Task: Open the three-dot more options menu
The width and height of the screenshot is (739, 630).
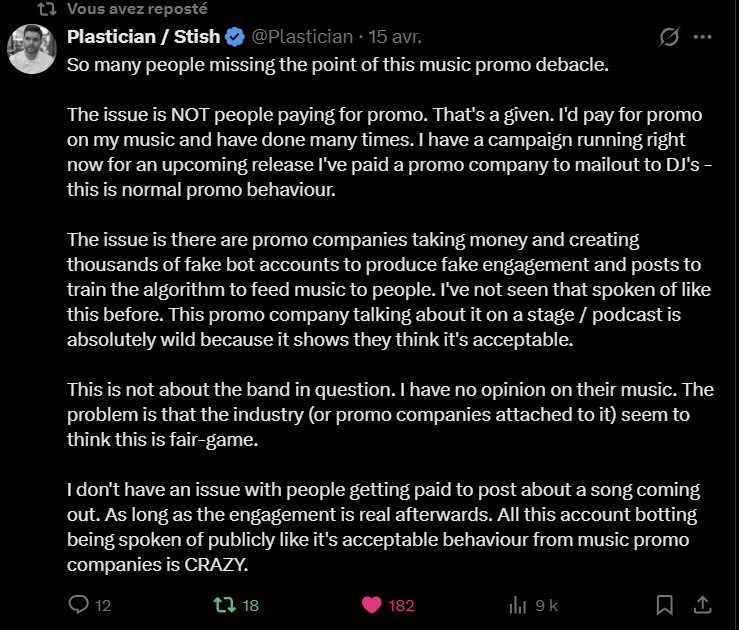Action: (702, 37)
